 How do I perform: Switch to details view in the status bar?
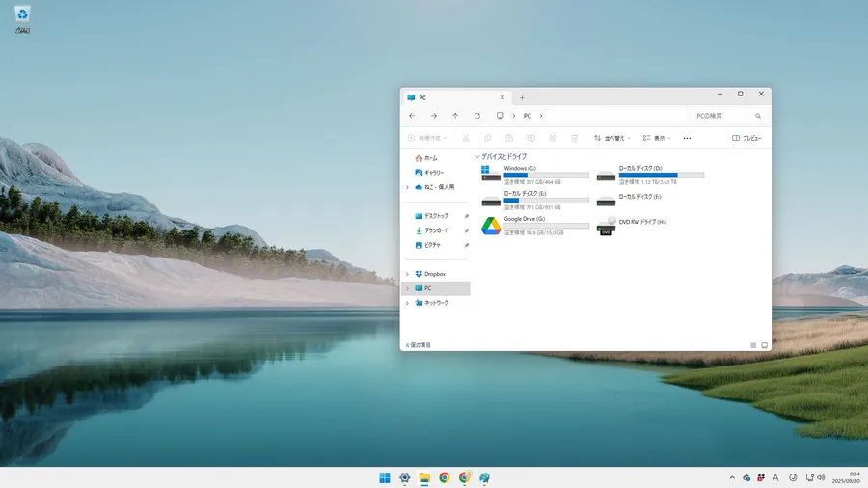coord(753,344)
